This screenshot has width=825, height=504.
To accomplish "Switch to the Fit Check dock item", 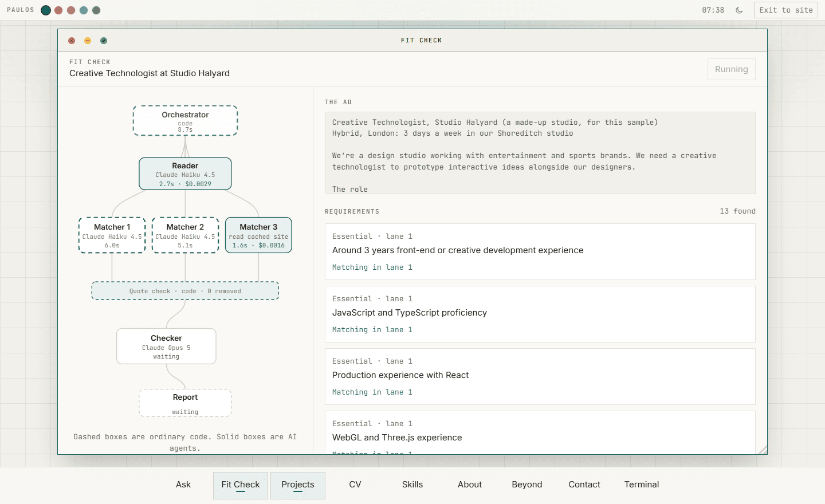I will [241, 485].
